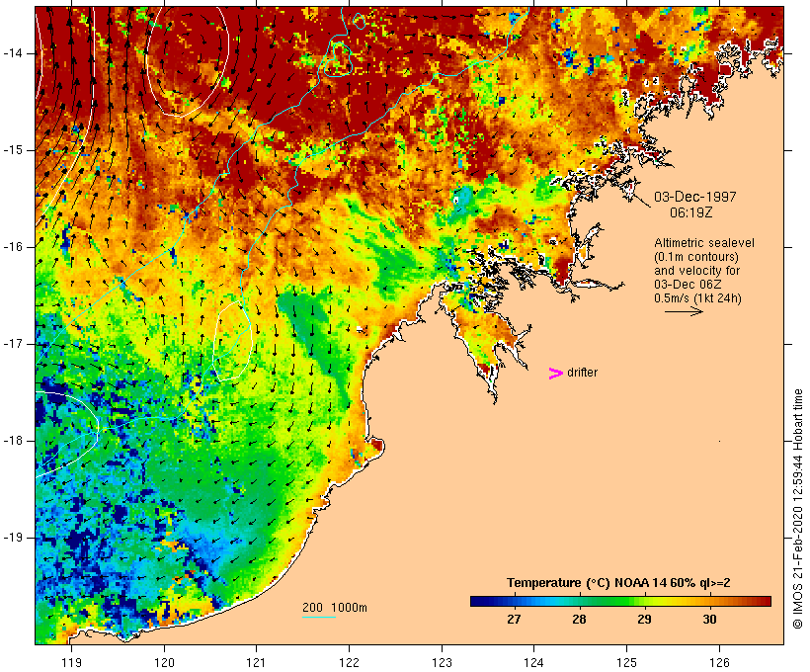Click the '0.5m/s (1kt 24h)' scale text
This screenshot has height=672, width=810.
(697, 298)
